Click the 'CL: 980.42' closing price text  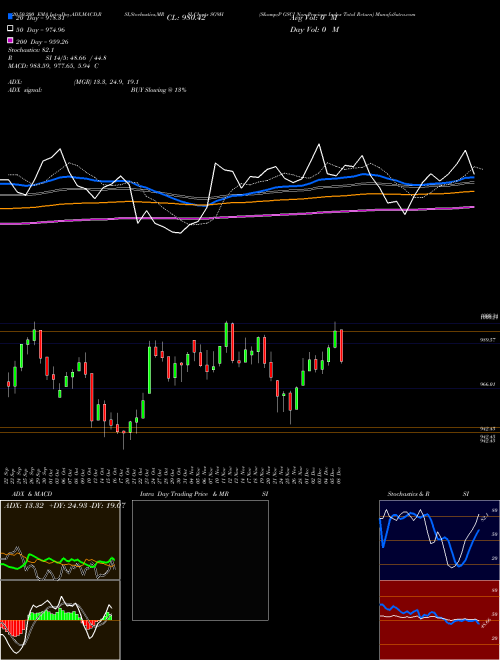coord(186,18)
